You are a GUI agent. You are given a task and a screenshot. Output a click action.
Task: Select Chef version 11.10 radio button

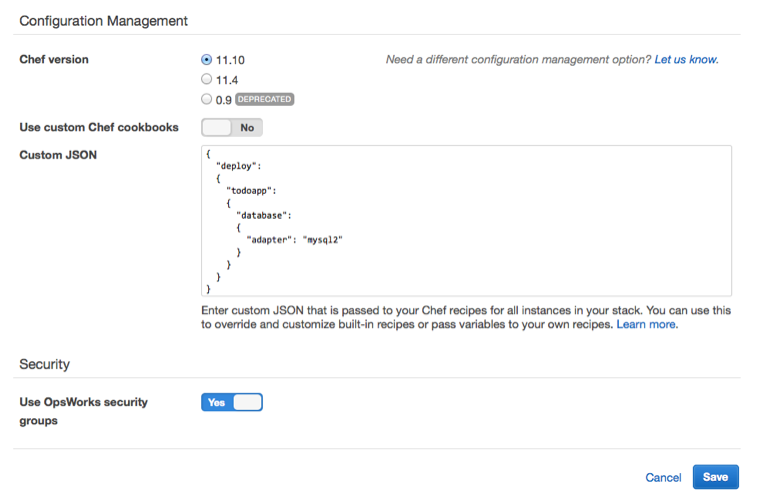coord(206,60)
